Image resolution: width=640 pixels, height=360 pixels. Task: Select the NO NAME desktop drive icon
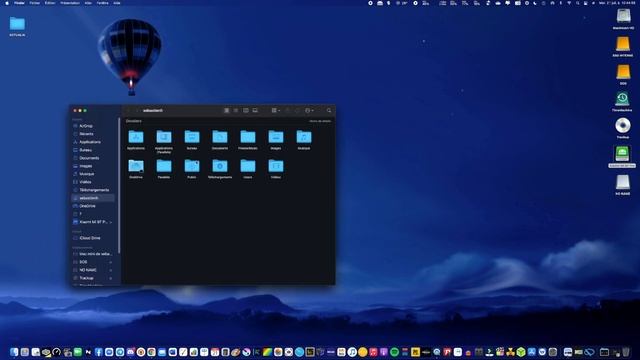(x=623, y=185)
